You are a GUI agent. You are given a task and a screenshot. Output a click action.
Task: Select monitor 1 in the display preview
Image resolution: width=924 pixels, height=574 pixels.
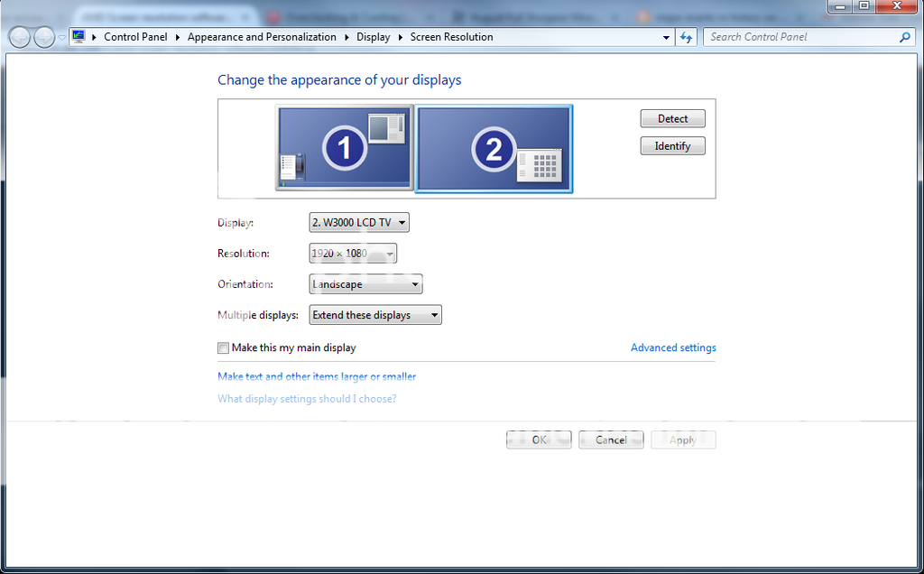tap(344, 149)
